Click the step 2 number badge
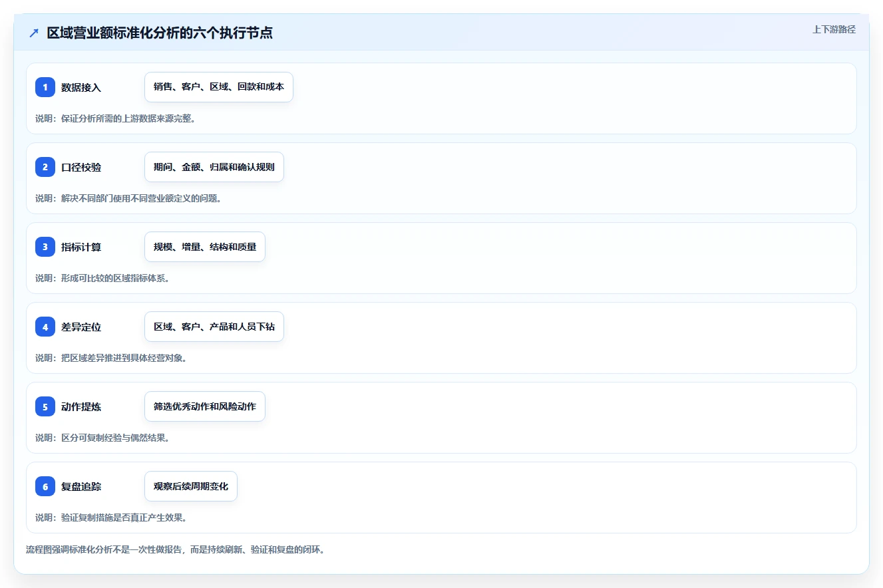 coord(45,167)
